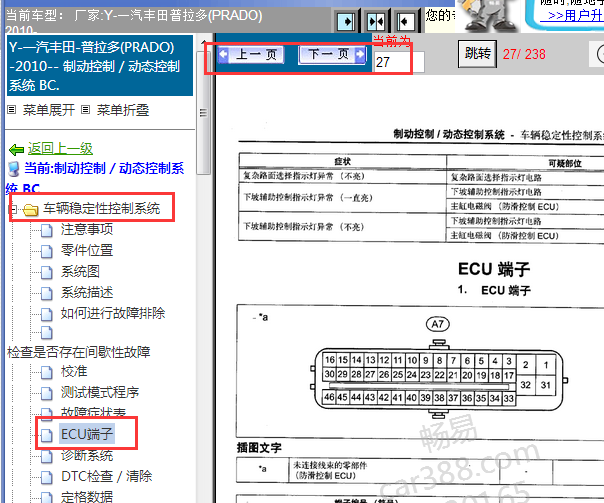Click the document icon next to DTC检查 / 清除
The image size is (604, 503).
(47, 477)
